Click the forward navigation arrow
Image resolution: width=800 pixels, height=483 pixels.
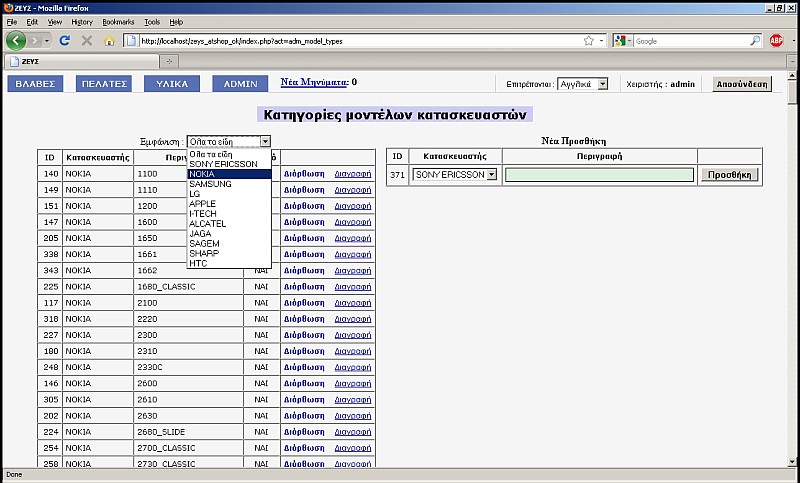pyautogui.click(x=35, y=40)
